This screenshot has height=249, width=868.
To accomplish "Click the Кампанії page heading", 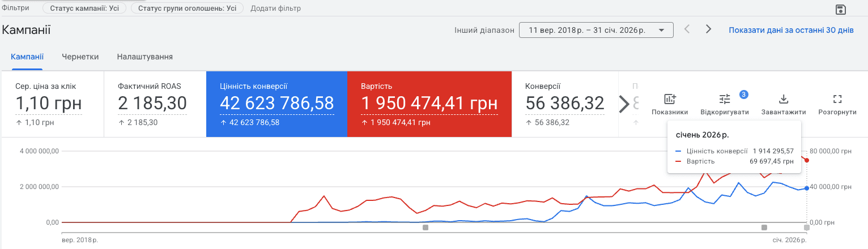I will click(27, 30).
